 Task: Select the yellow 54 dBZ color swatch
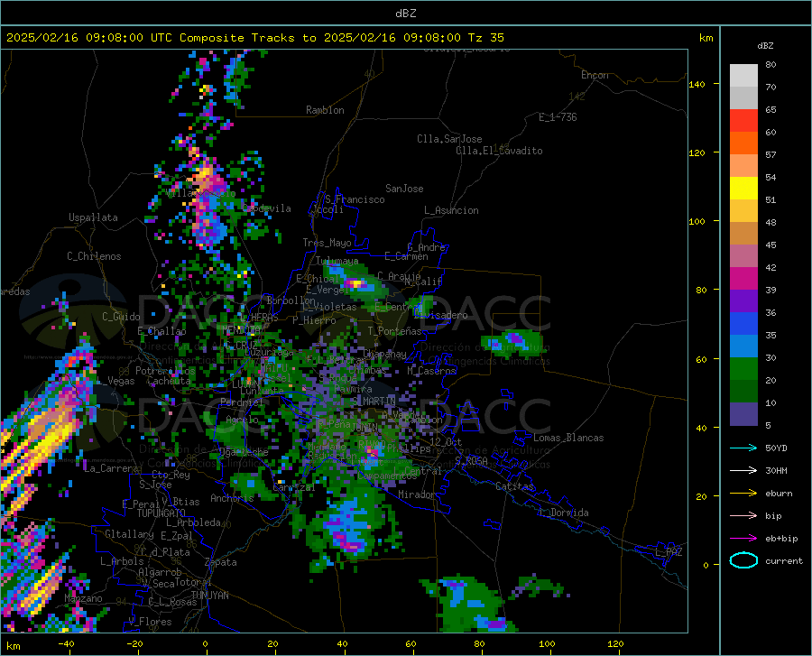coord(743,189)
